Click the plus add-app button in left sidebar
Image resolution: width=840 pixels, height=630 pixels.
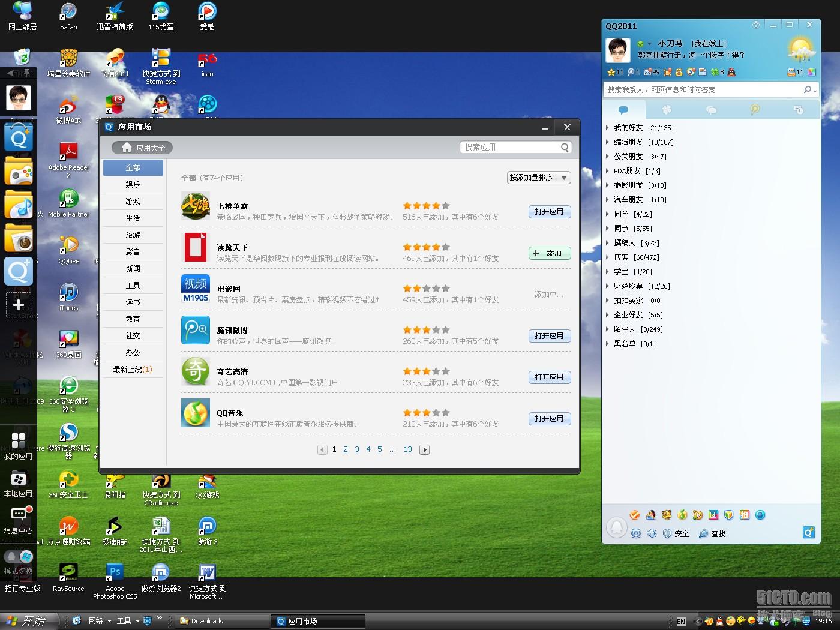coord(19,305)
